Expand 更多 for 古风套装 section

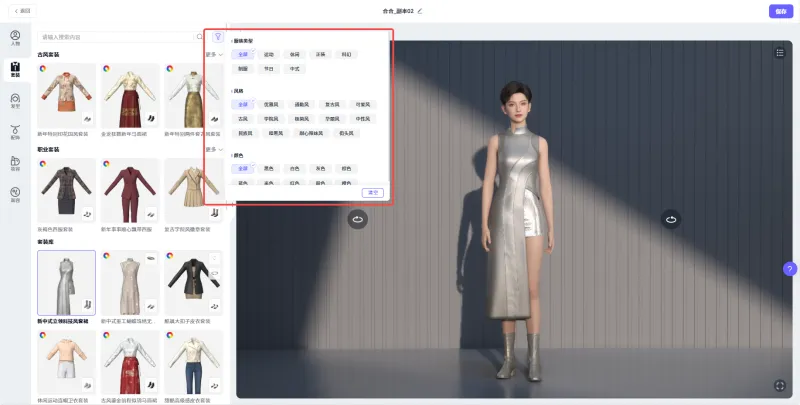point(214,55)
